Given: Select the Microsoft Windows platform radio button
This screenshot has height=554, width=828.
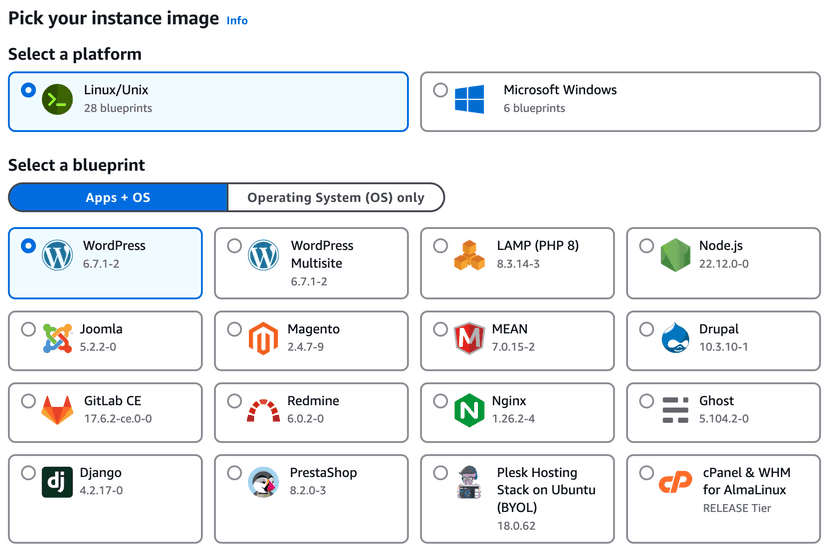Looking at the screenshot, I should tap(440, 90).
